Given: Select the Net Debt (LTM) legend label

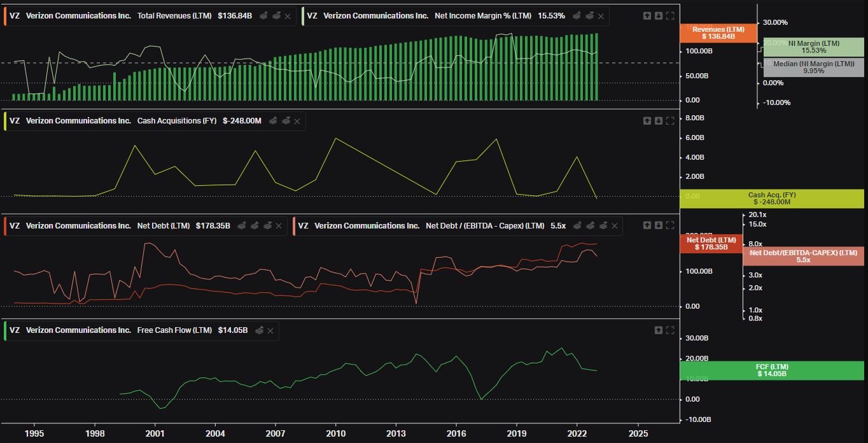Looking at the screenshot, I should [x=164, y=226].
